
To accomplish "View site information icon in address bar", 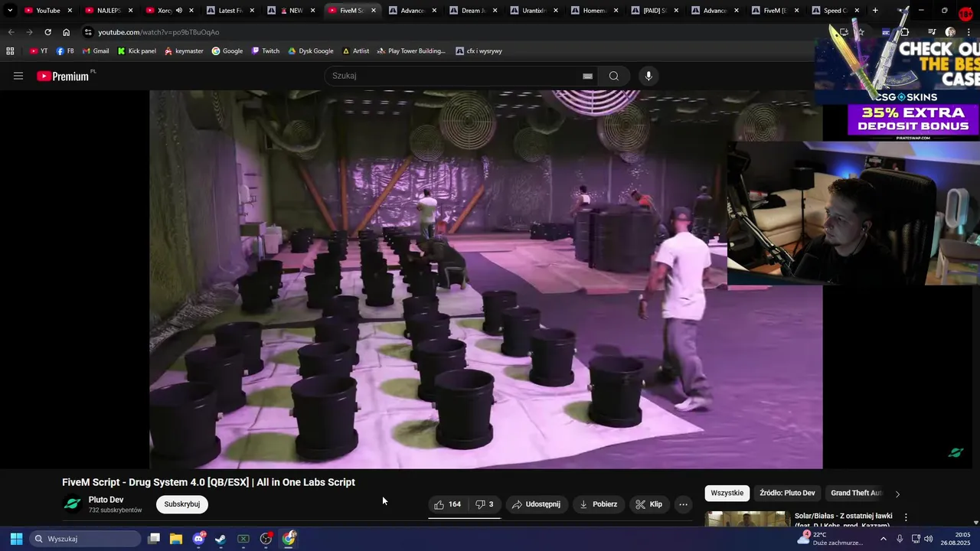I will click(88, 32).
